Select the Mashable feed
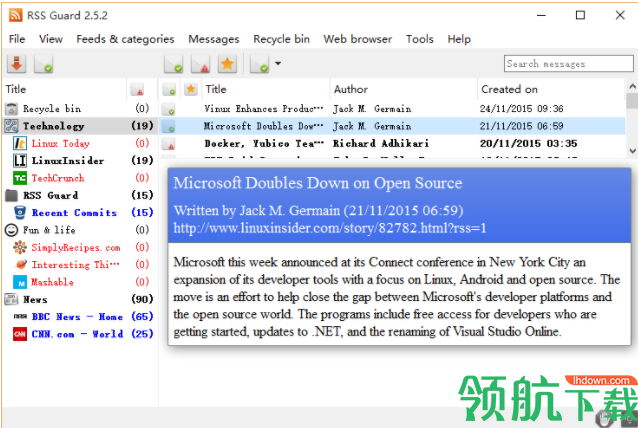 tap(80, 282)
